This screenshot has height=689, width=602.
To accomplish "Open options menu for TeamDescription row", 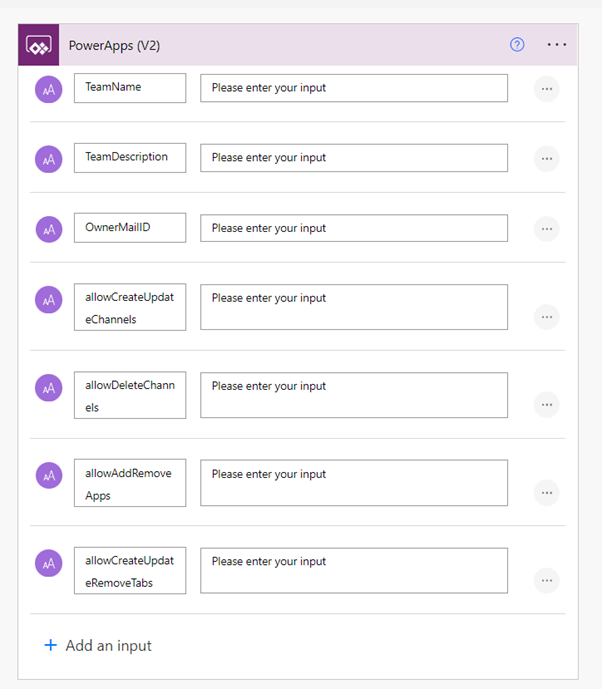I will point(546,159).
